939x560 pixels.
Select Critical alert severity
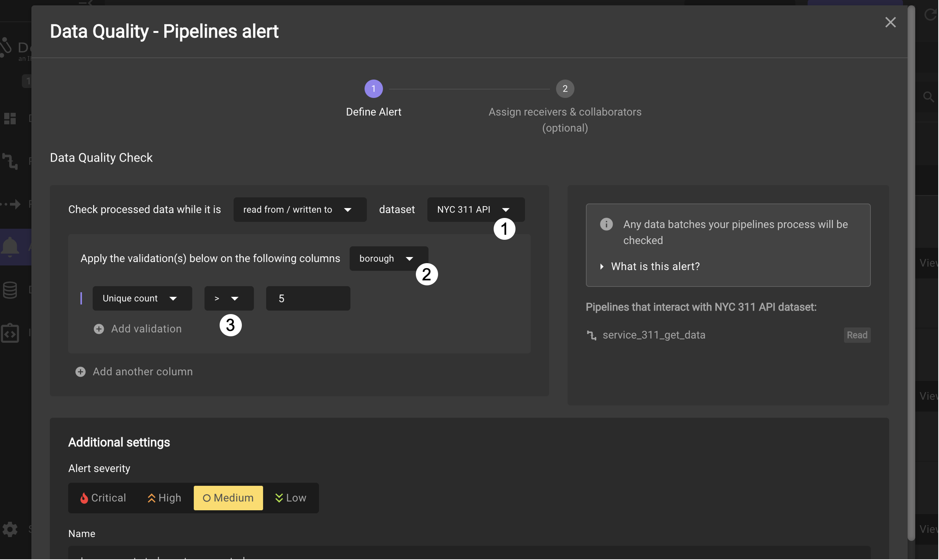103,498
